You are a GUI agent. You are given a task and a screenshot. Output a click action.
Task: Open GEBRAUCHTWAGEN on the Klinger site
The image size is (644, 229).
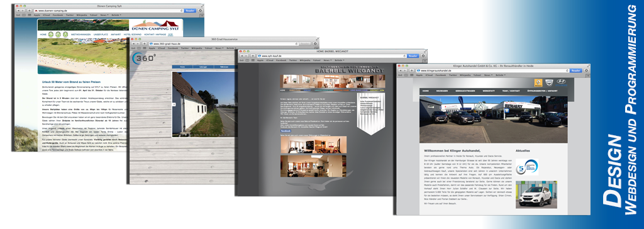coord(465,91)
